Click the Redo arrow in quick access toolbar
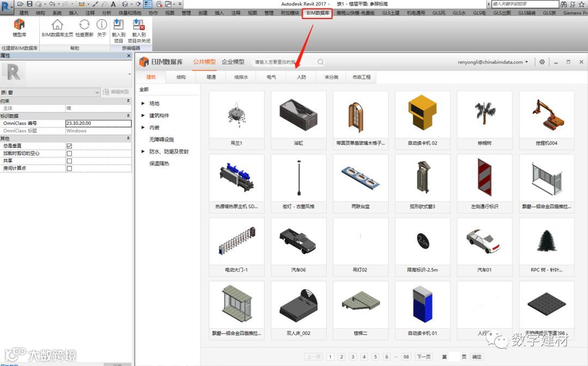Image resolution: width=588 pixels, height=366 pixels. click(65, 4)
